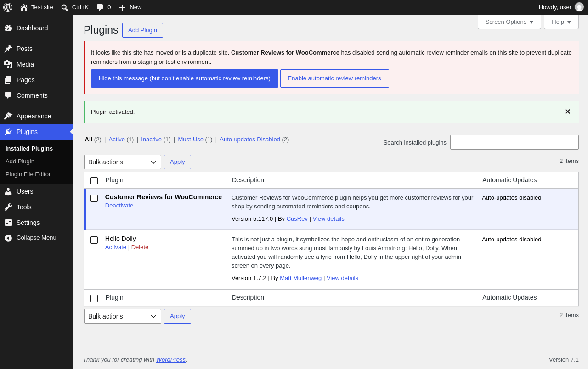
Task: Open Tools using the wrench icon
Action: pos(8,207)
